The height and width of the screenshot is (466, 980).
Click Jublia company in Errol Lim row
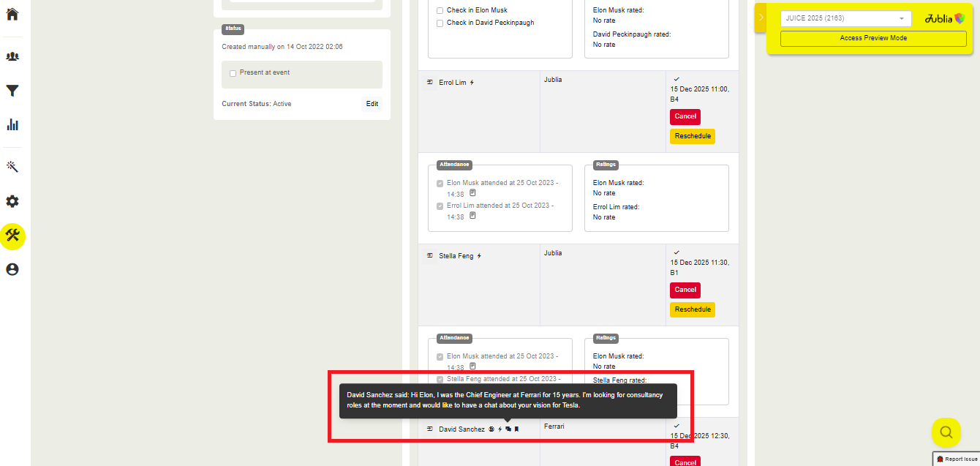pyautogui.click(x=553, y=79)
